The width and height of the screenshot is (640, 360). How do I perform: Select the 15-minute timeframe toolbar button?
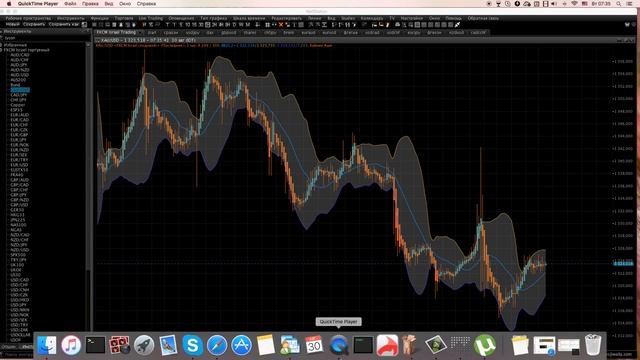coord(194,25)
